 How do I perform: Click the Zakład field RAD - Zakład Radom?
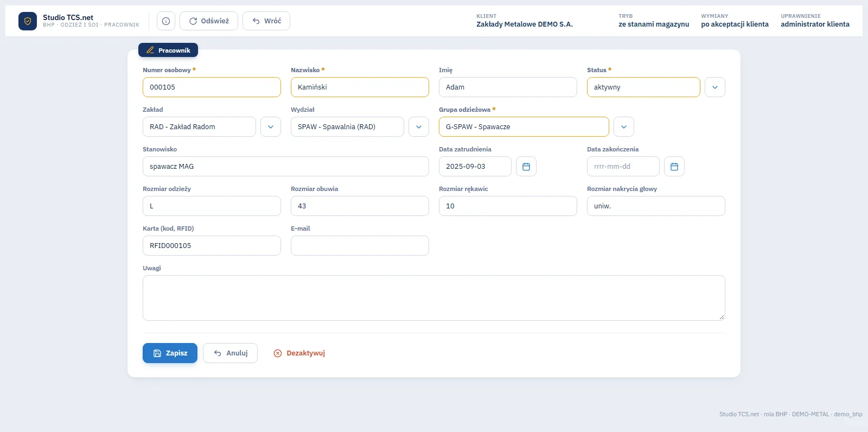(199, 127)
